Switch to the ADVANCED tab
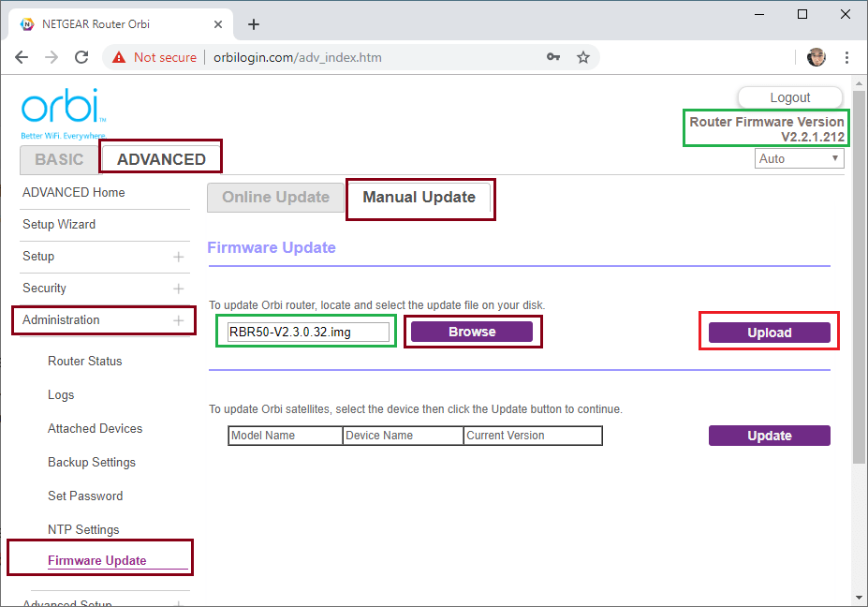Viewport: 868px width, 607px height. click(161, 159)
